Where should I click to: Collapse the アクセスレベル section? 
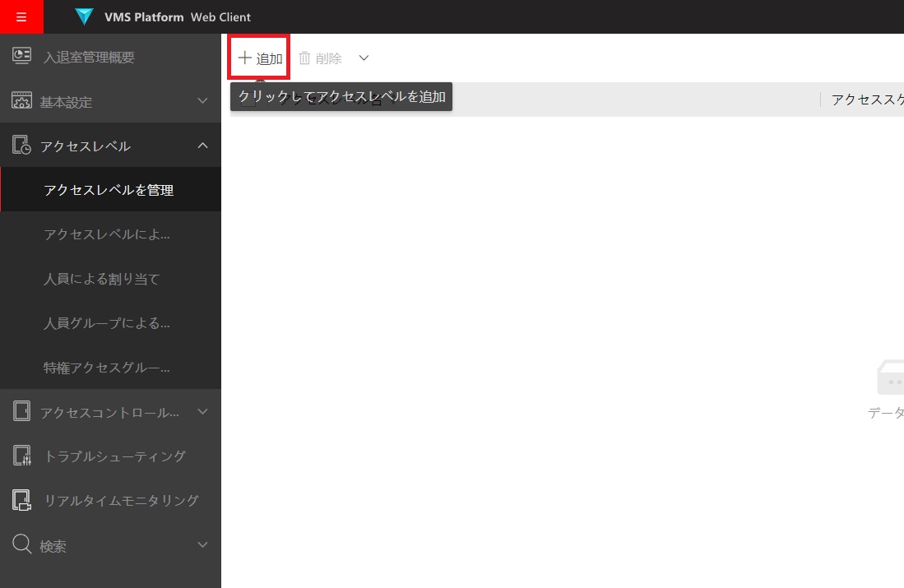[x=202, y=145]
